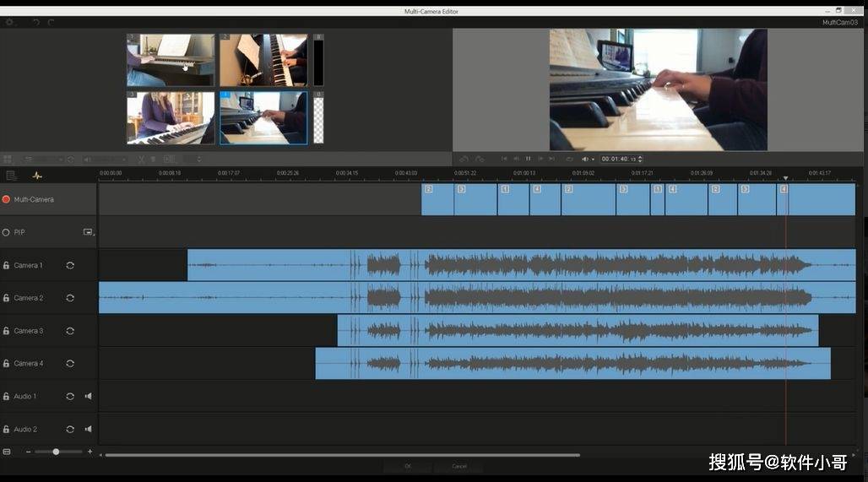Pause playback in the preview
868x482 pixels.
[x=529, y=159]
